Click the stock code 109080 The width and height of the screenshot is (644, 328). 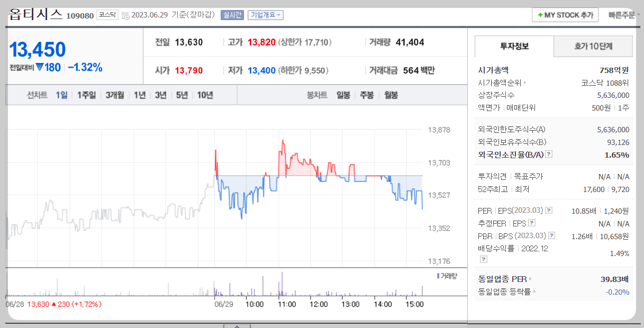tap(80, 16)
